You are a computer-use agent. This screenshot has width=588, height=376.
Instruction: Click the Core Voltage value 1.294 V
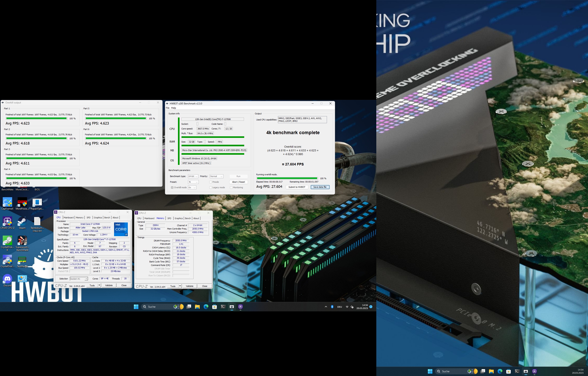tap(104, 235)
